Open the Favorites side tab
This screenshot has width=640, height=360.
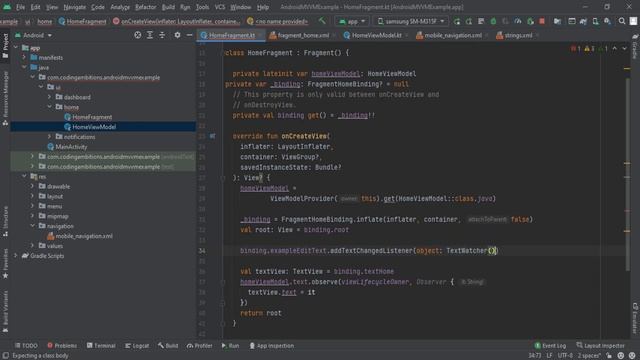[5, 263]
